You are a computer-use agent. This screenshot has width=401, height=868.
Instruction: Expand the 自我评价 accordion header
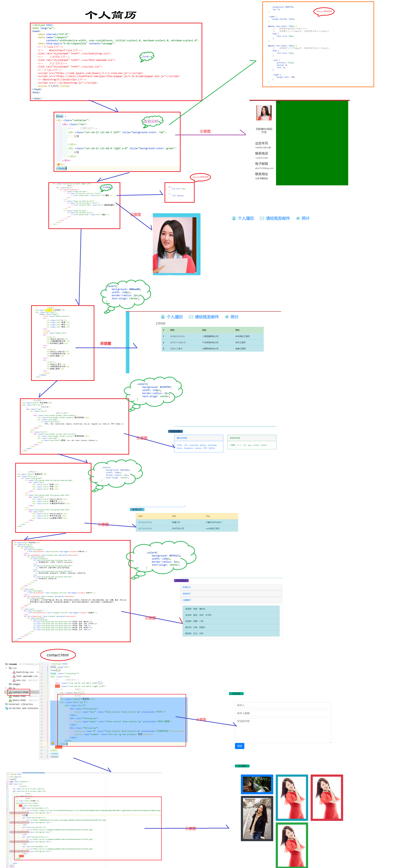(186, 594)
